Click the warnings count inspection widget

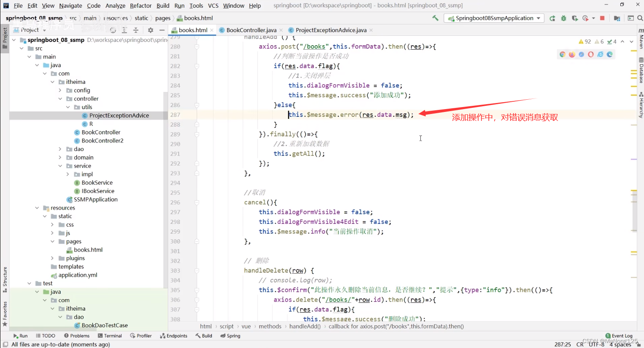tap(585, 42)
